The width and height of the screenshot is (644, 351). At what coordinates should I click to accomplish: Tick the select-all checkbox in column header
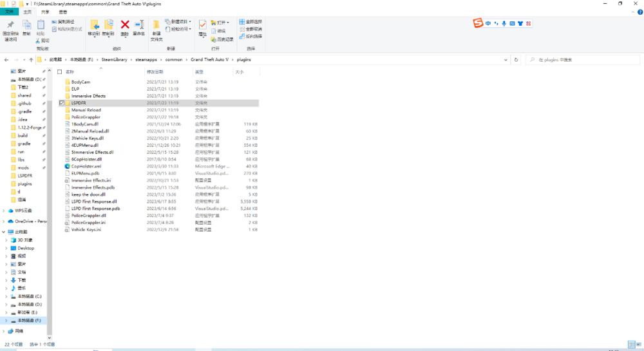60,71
